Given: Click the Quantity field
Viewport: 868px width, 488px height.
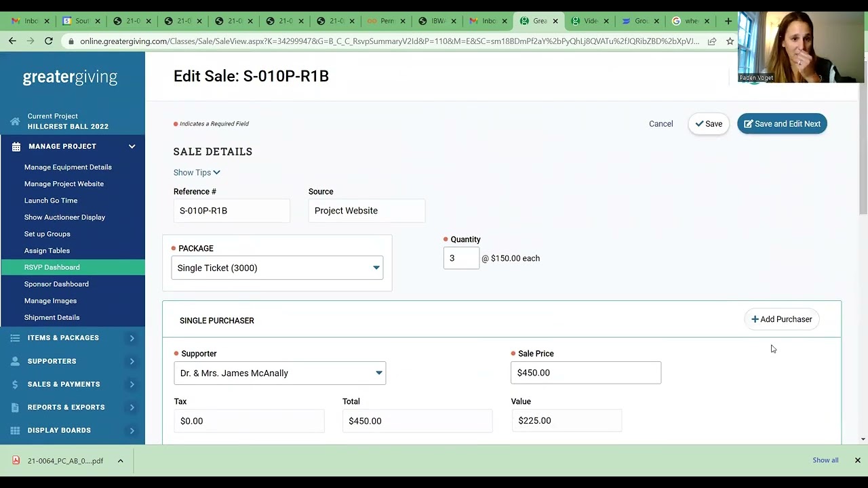Looking at the screenshot, I should click(461, 258).
